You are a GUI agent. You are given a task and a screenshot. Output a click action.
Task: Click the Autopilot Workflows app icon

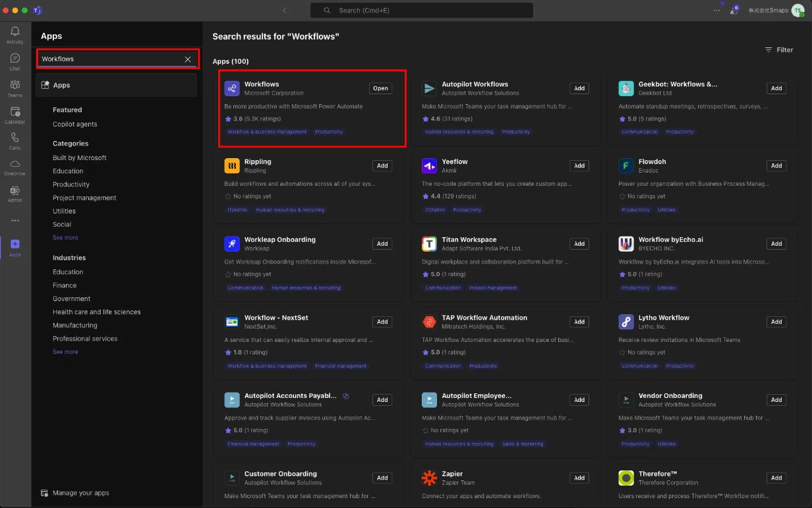[429, 88]
